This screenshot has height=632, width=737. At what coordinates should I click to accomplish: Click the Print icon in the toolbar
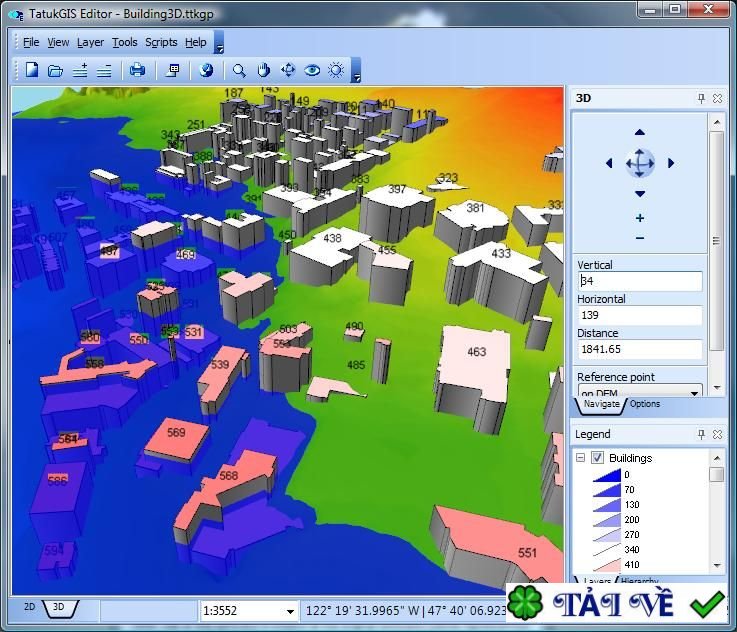[138, 70]
